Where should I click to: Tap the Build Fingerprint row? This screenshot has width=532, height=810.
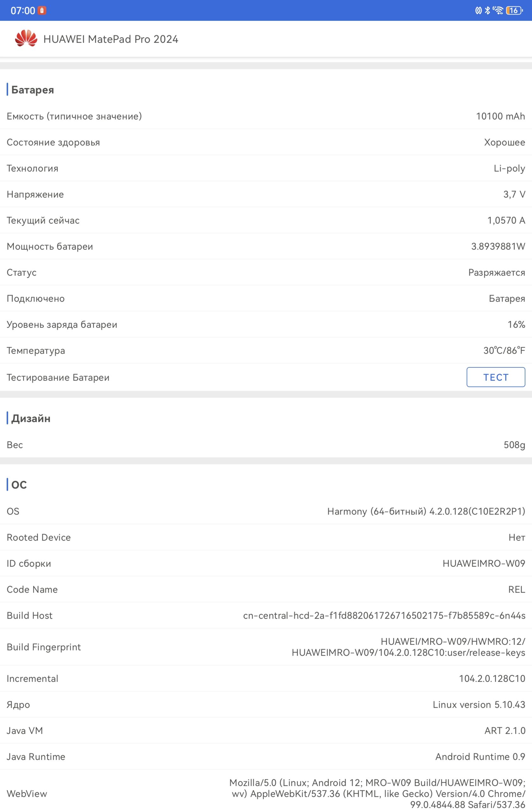[266, 647]
